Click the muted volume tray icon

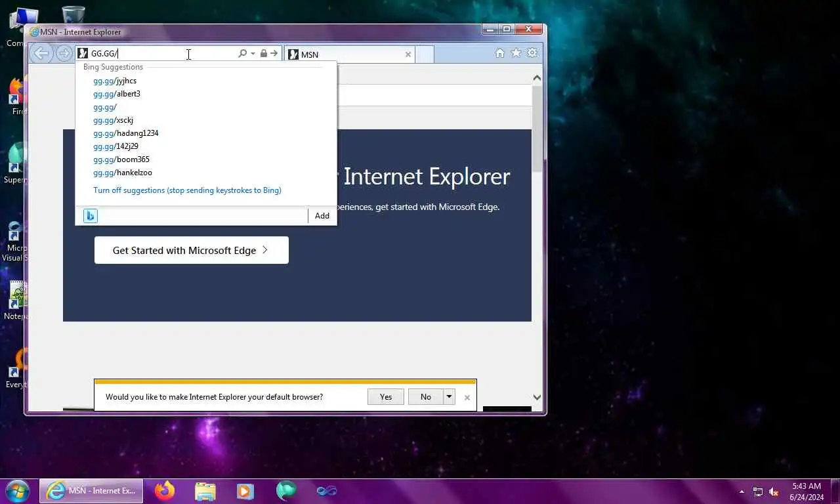point(774,492)
